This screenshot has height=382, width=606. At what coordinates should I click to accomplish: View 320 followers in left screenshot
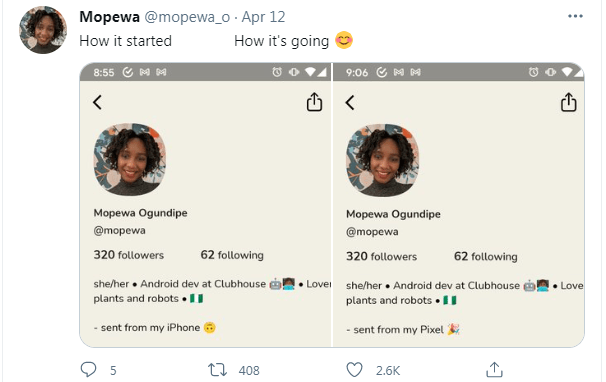[129, 255]
